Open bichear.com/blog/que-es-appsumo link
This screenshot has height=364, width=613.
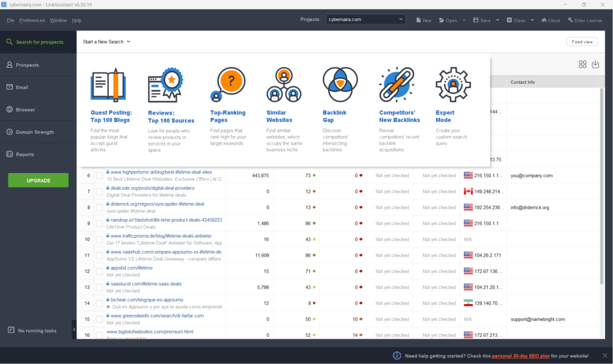[147, 300]
